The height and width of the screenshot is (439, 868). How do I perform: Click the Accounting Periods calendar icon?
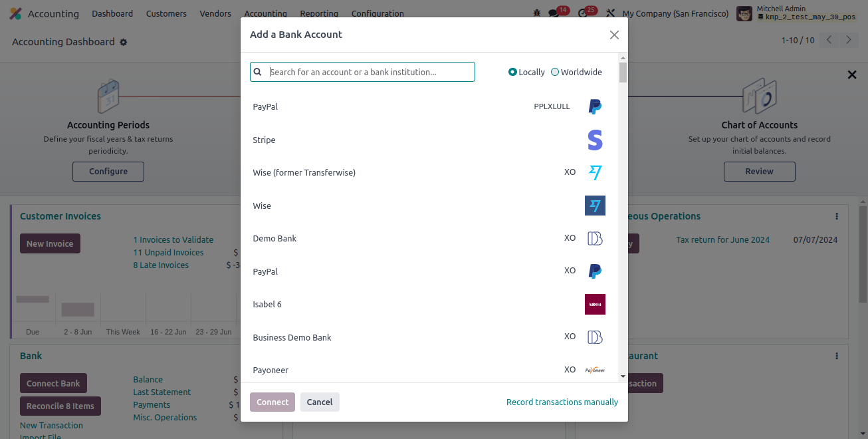(x=108, y=96)
